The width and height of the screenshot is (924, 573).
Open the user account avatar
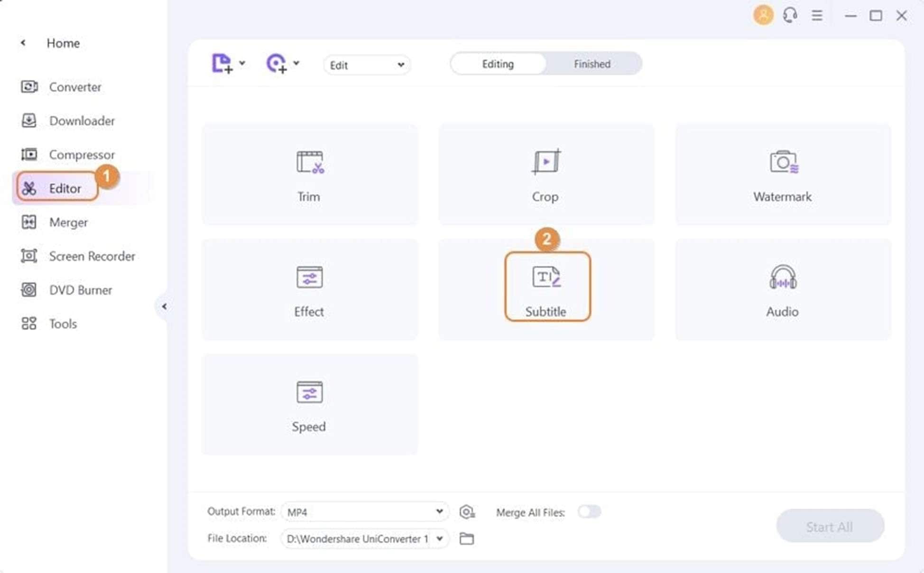763,15
